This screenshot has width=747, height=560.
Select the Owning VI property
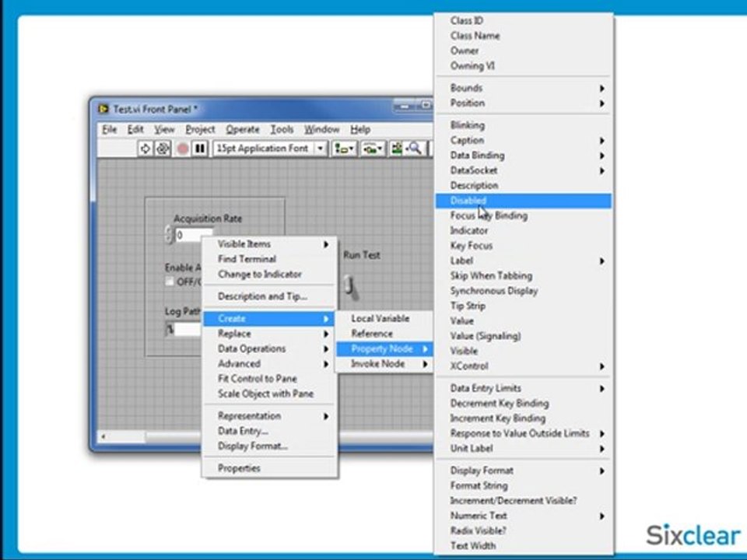click(x=524, y=65)
